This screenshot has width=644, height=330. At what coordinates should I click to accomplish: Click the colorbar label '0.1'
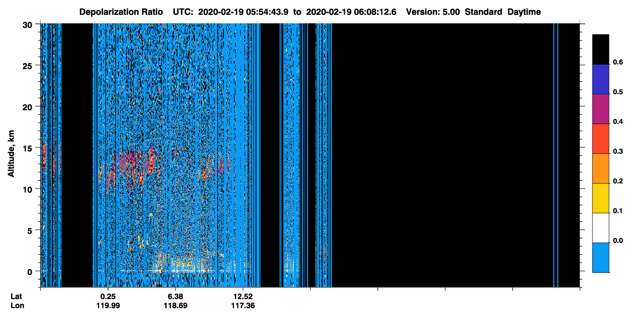(618, 211)
